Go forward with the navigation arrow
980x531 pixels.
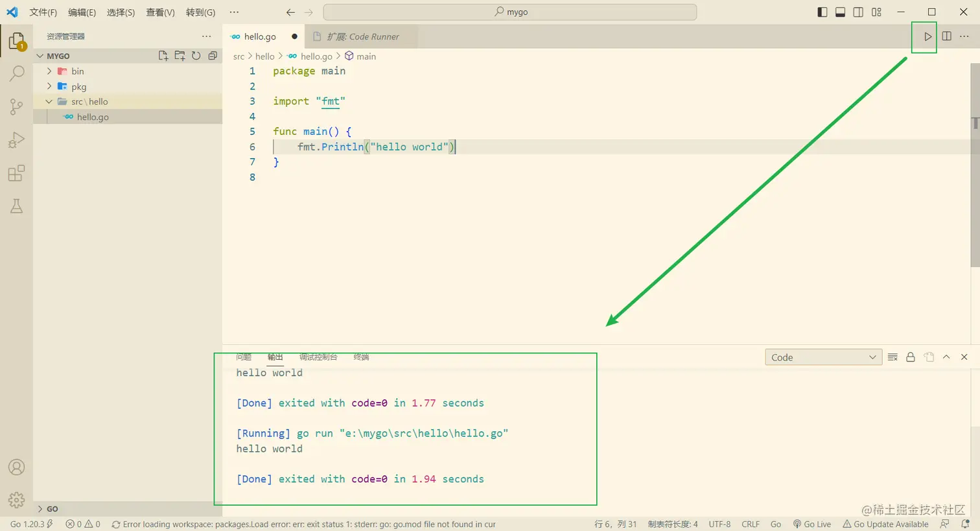pos(309,12)
